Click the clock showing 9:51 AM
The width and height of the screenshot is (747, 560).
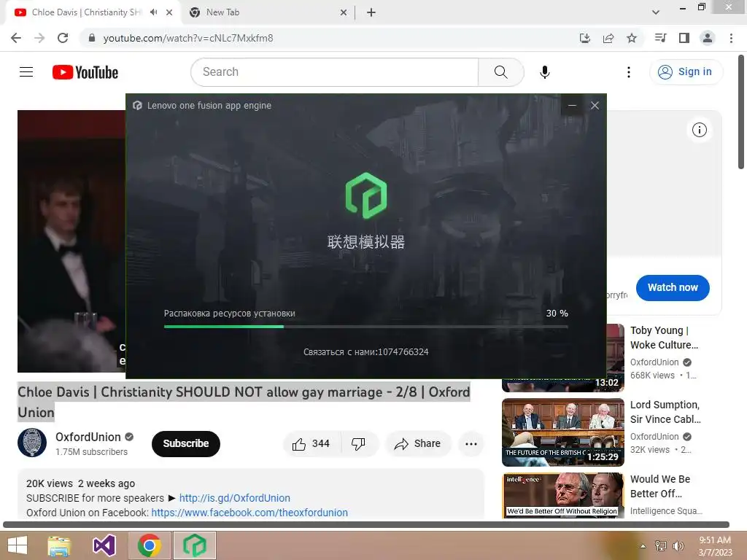tap(715, 540)
